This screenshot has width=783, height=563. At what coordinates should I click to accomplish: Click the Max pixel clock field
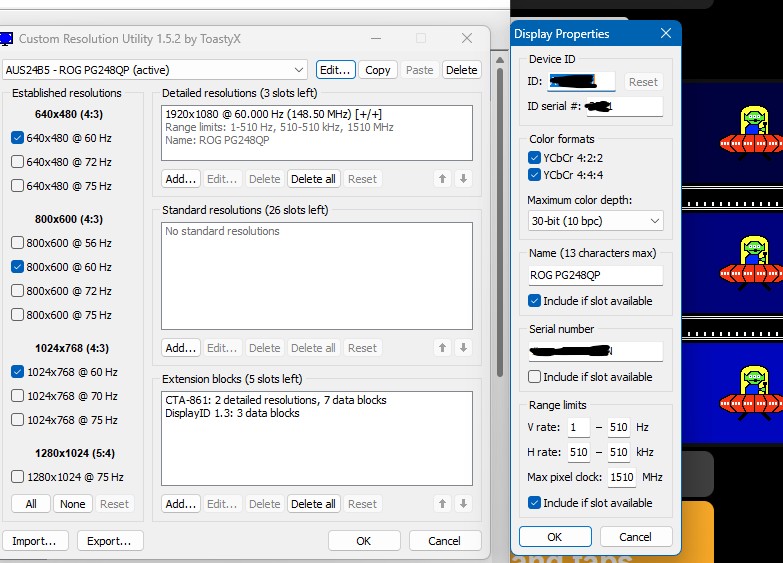click(622, 478)
